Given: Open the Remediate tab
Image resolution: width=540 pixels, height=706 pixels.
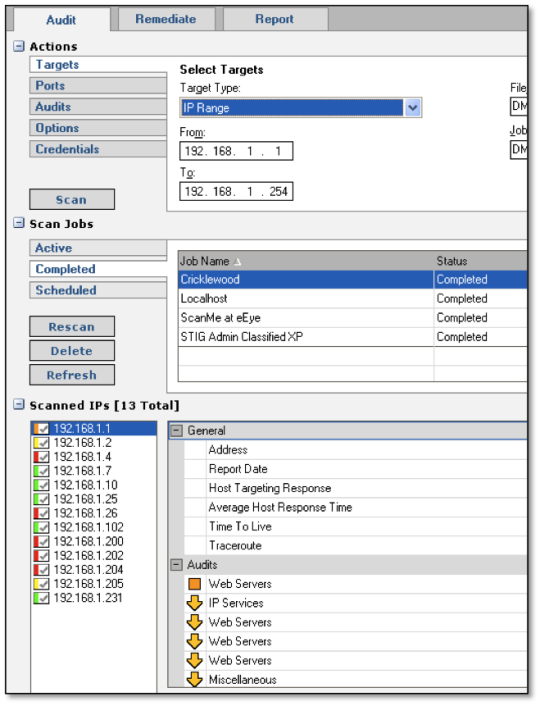Looking at the screenshot, I should pos(166,19).
